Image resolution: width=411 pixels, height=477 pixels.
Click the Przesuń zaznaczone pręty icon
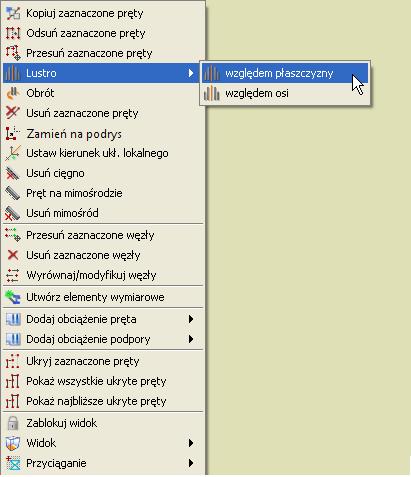(13, 53)
